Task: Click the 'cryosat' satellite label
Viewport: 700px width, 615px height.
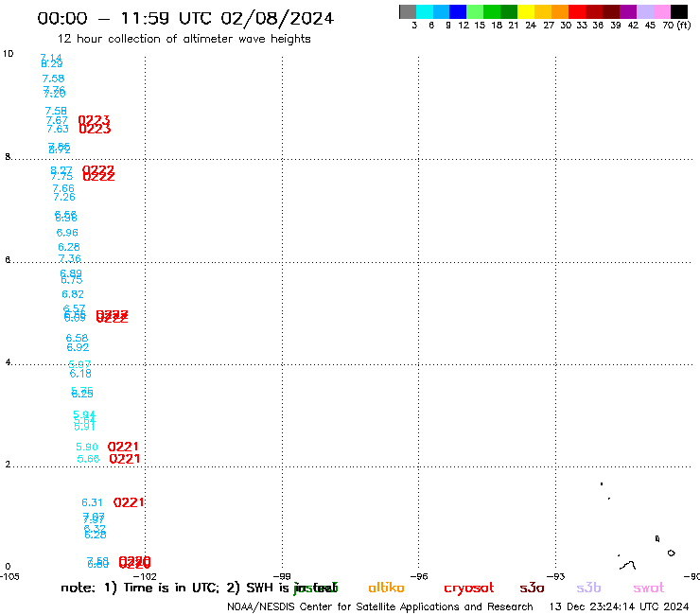Action: point(469,589)
